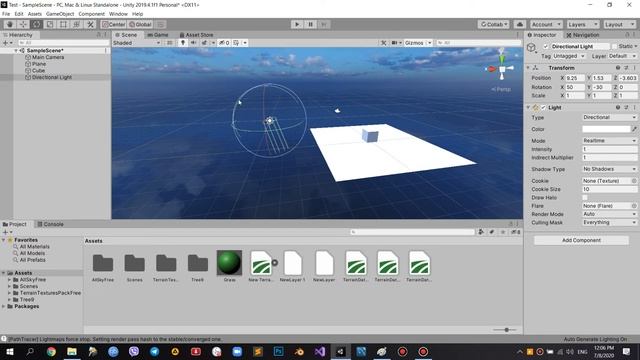Open the light Type Directional dropdown
Viewport: 640px width, 360px height.
pyautogui.click(x=609, y=118)
